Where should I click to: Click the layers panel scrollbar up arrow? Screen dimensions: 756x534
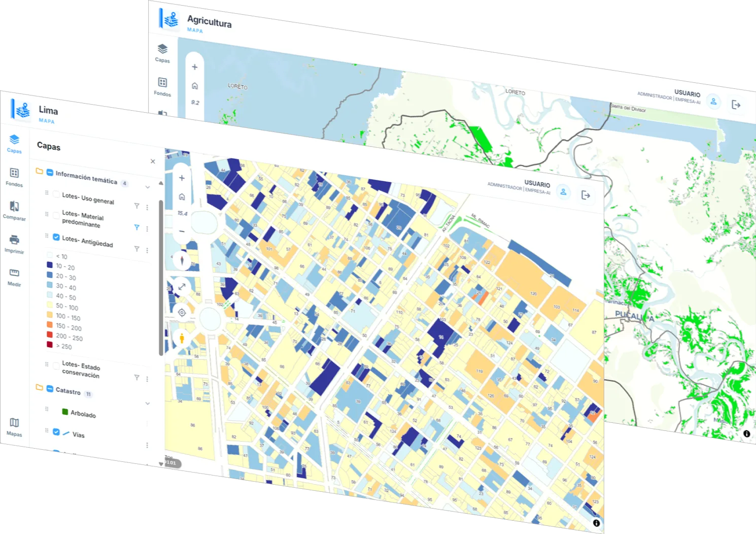[161, 183]
